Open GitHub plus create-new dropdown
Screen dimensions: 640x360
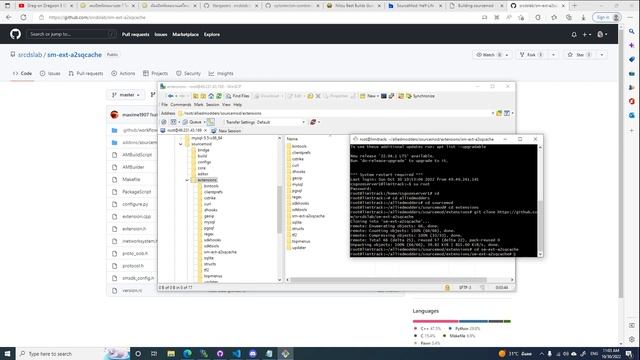click(x=587, y=35)
